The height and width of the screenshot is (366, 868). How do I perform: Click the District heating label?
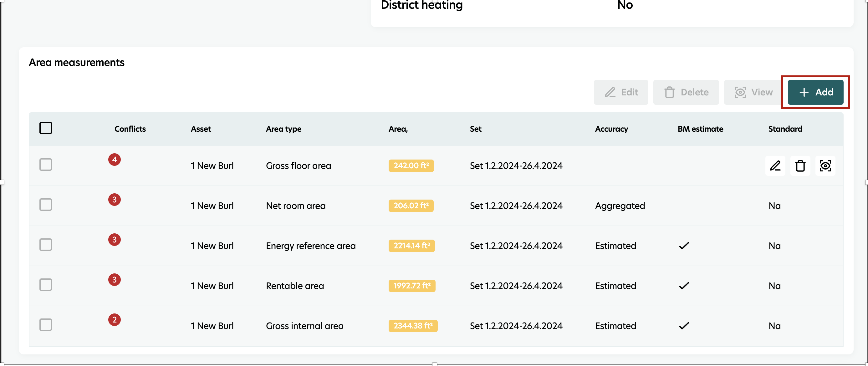click(421, 5)
